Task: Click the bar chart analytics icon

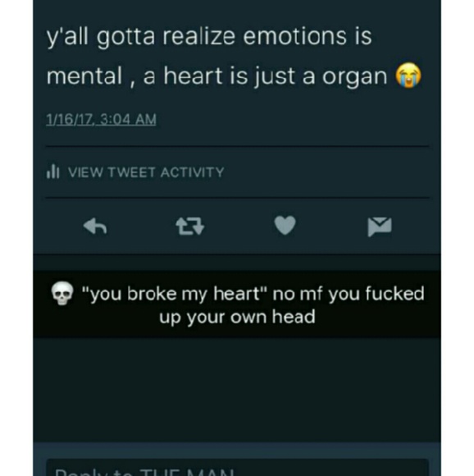Action: (52, 172)
